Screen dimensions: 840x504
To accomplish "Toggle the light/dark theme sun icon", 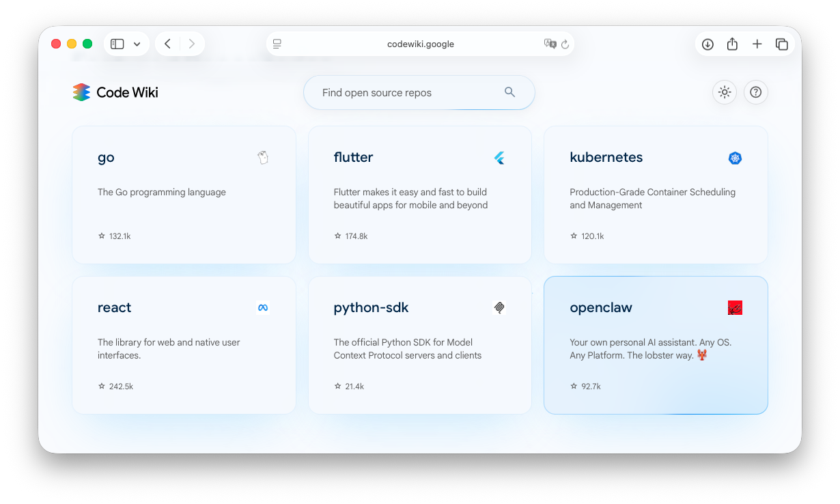I will pos(725,92).
